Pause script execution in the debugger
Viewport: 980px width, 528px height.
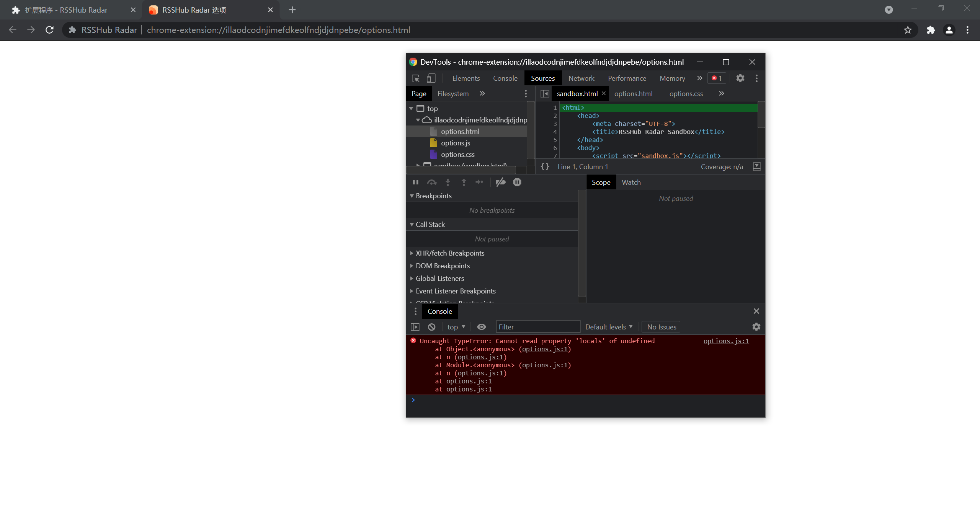click(416, 182)
